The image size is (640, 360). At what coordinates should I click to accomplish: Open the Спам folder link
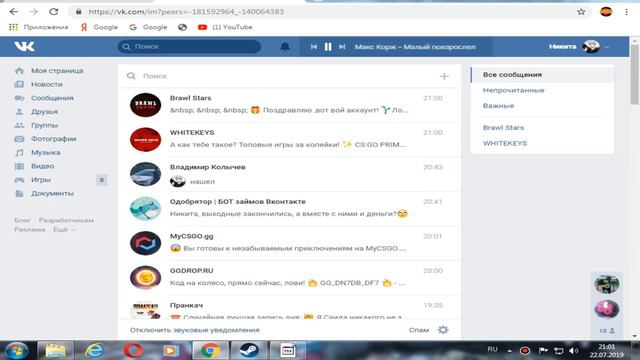(x=418, y=330)
